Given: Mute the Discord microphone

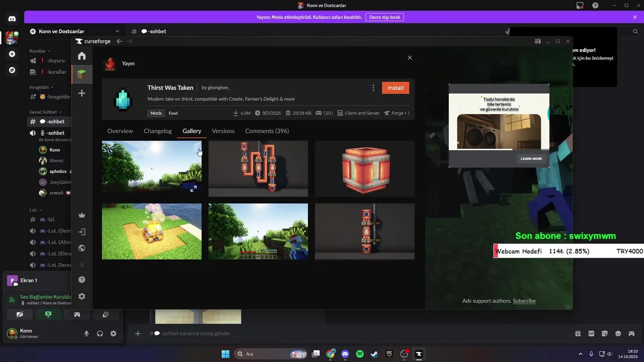Looking at the screenshot, I should pyautogui.click(x=87, y=333).
